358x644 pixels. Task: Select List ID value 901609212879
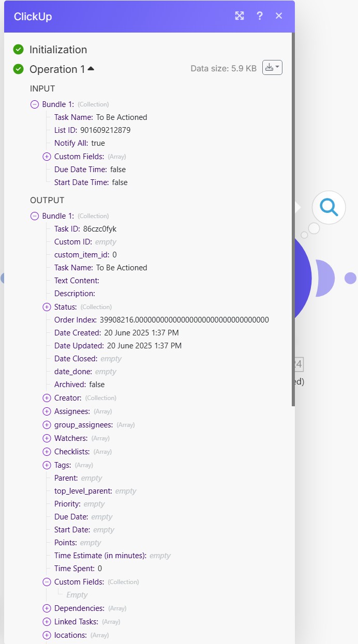point(106,130)
